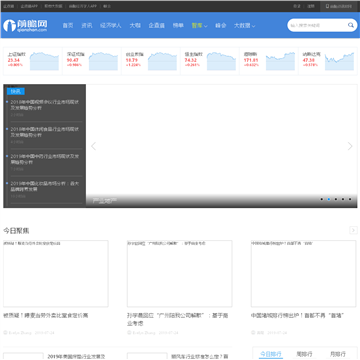Click the 今日聚焦 next arrow button

pyautogui.click(x=353, y=230)
